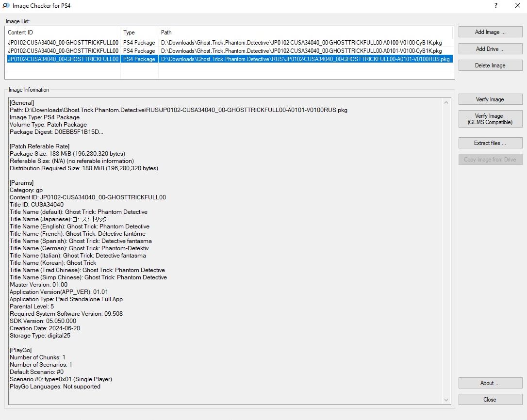Click the Title Name (German) line
Image resolution: width=527 pixels, height=420 pixels.
tap(79, 248)
